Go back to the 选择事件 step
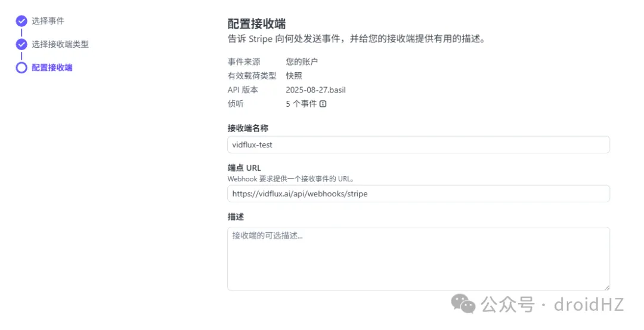The height and width of the screenshot is (330, 644). pyautogui.click(x=48, y=21)
